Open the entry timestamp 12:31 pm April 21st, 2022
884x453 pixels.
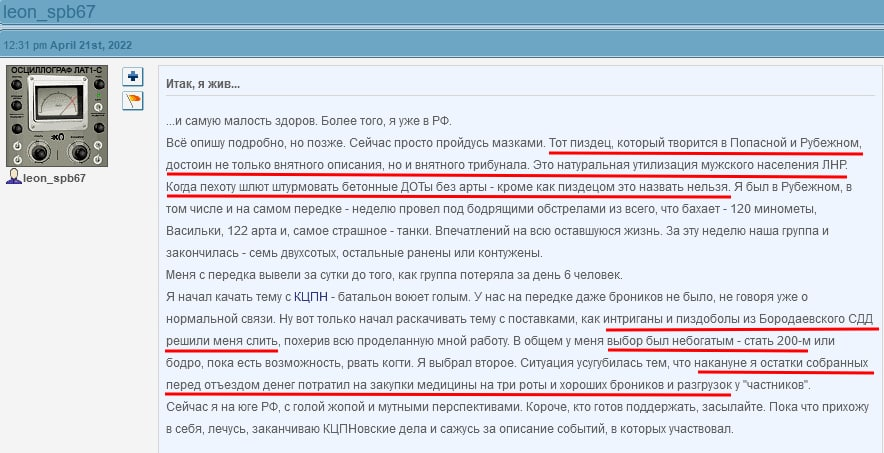68,45
